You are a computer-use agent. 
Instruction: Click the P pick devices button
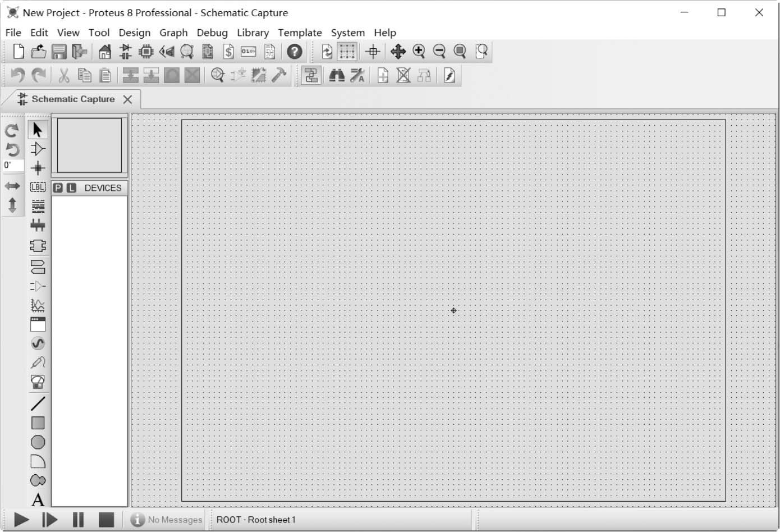coord(58,188)
